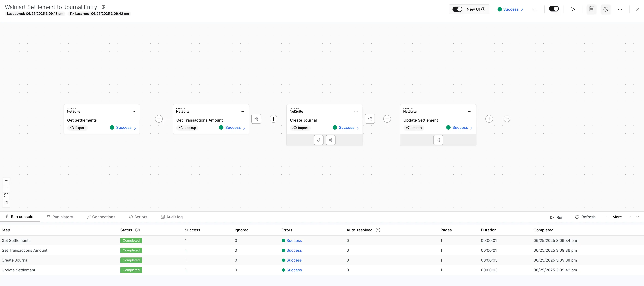
Task: Add step after Update Settlement
Action: (489, 119)
